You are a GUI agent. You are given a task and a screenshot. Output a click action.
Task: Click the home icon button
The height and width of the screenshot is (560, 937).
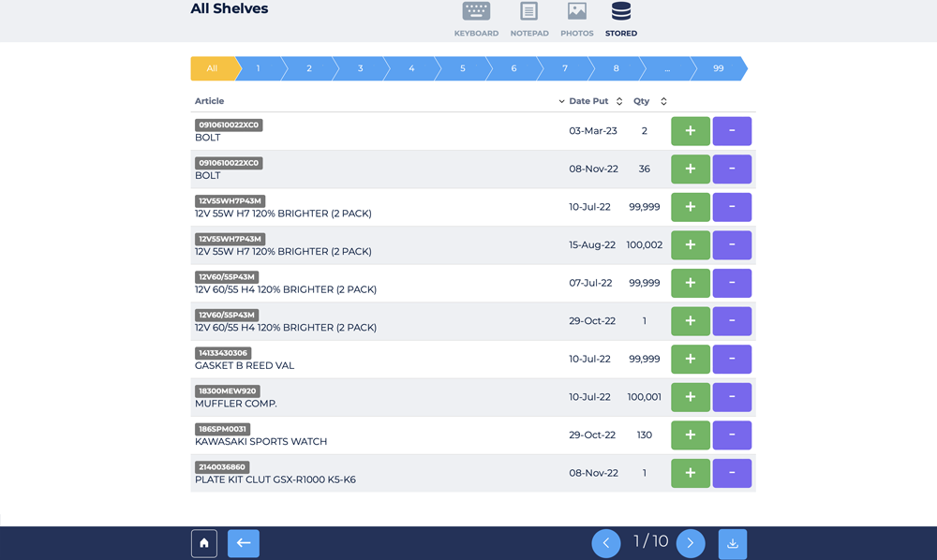click(204, 543)
